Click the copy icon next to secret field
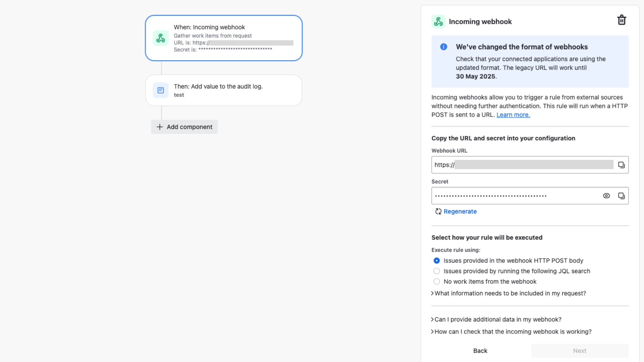This screenshot has width=644, height=362. coord(622,196)
